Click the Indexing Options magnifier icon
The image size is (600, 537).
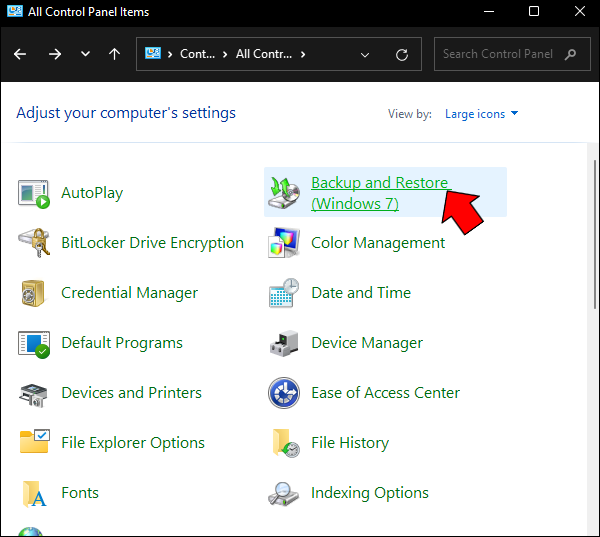tap(284, 493)
